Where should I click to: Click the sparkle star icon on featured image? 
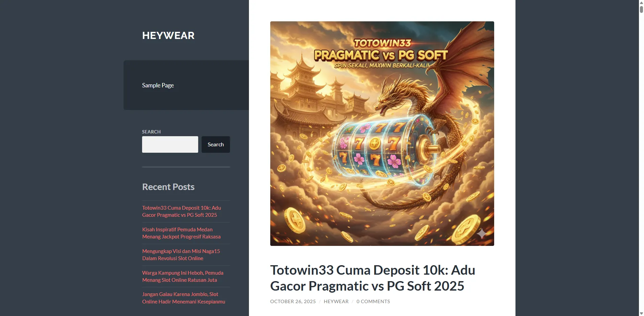coord(482,233)
